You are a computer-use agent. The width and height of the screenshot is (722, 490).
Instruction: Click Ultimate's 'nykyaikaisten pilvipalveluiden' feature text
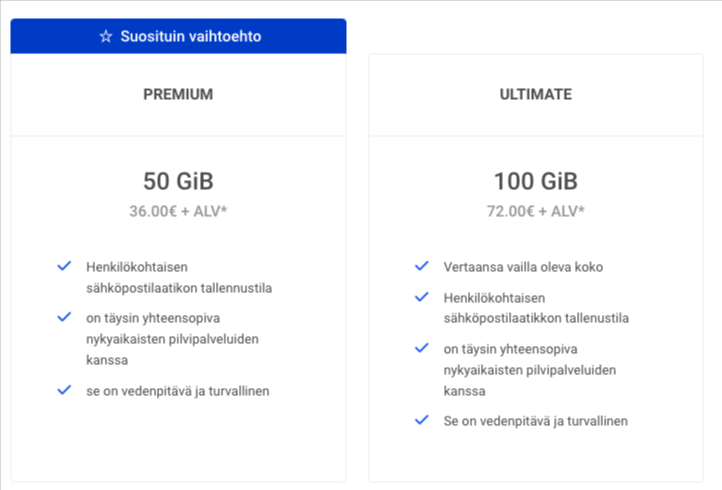530,370
